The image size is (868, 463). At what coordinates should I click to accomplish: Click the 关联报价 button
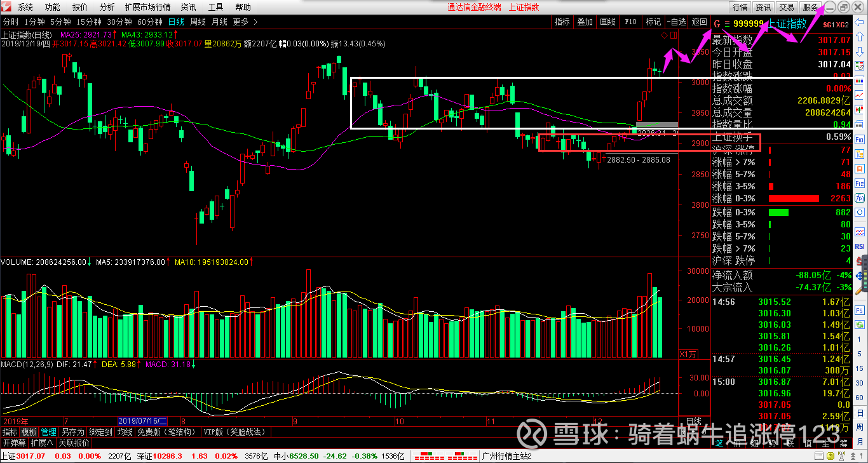[76, 443]
